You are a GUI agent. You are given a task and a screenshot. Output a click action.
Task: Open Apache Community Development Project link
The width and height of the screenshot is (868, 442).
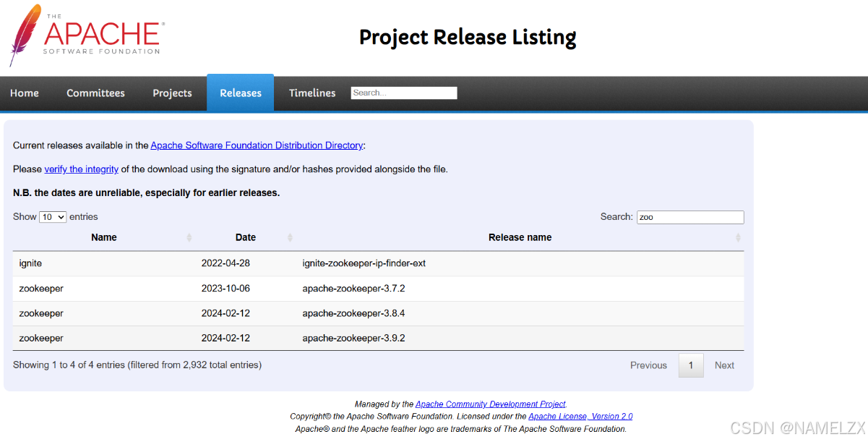pos(491,404)
